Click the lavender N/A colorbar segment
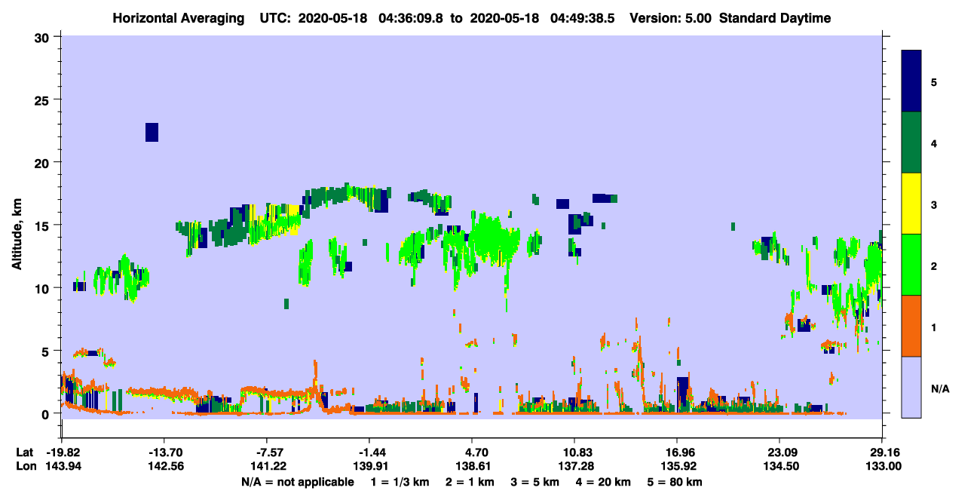Viewport: 980px width, 503px height. 911,387
